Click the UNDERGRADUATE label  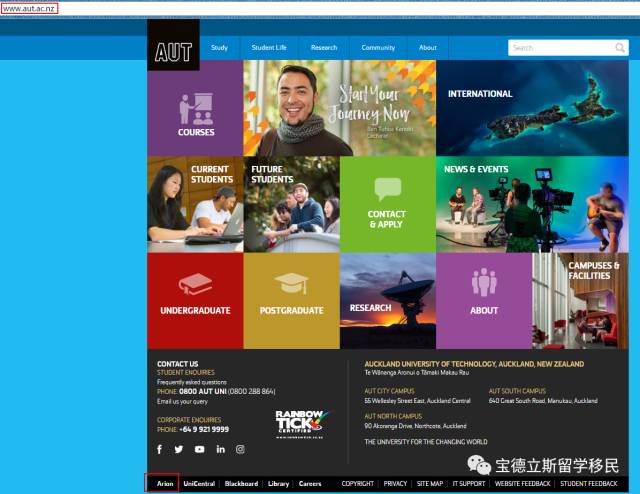tap(195, 311)
